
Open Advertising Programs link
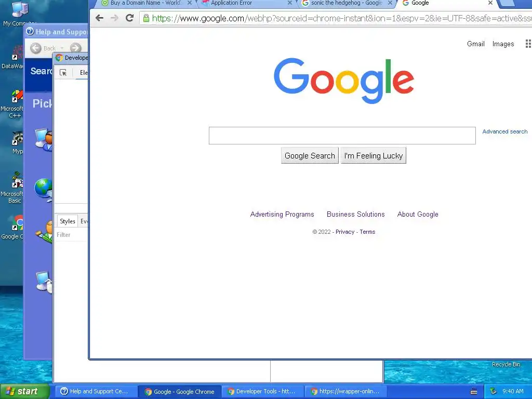(x=282, y=215)
